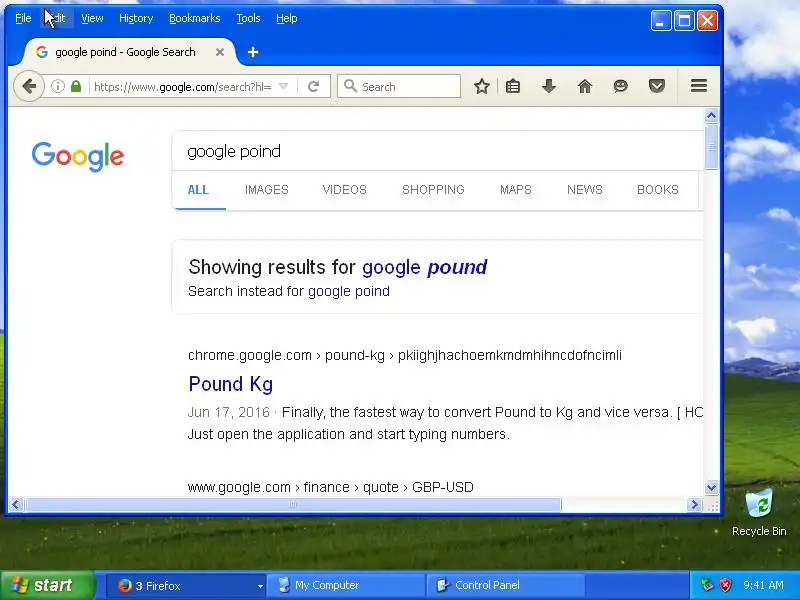Switch to the MAPS results tab
Screen dimensions: 800x600
[x=516, y=190]
